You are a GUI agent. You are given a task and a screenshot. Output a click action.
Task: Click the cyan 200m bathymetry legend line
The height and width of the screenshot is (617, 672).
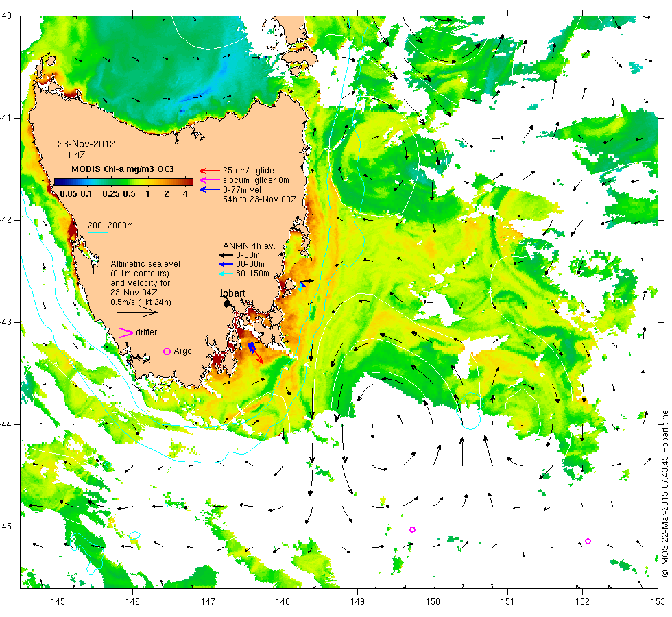(98, 232)
